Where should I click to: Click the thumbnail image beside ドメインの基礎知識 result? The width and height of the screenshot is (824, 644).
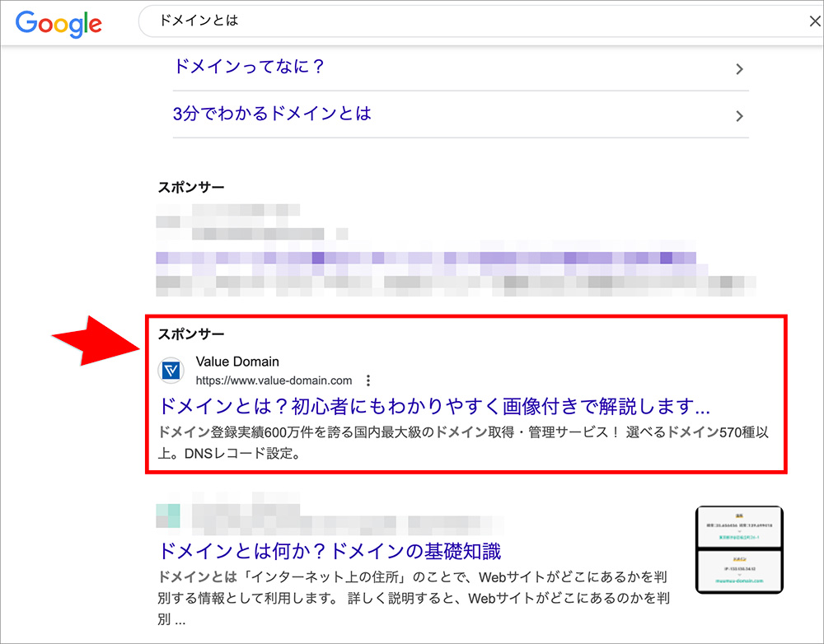[x=738, y=549]
